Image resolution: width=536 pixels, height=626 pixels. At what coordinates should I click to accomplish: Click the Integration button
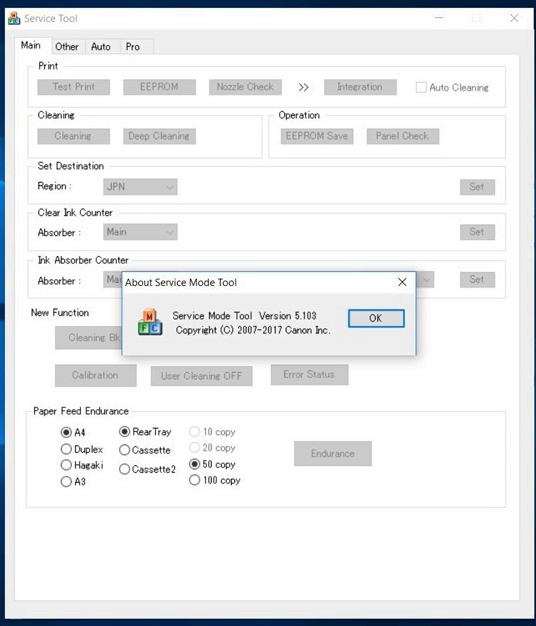pyautogui.click(x=360, y=87)
